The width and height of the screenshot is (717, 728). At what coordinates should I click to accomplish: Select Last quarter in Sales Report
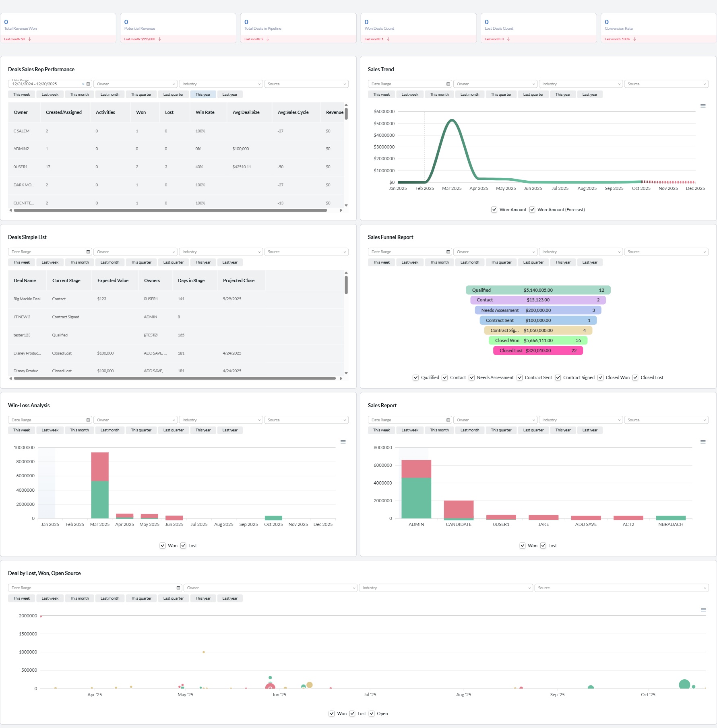[x=533, y=430]
